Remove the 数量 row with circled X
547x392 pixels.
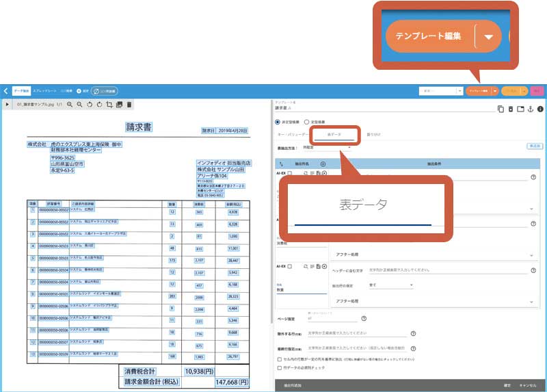324,266
